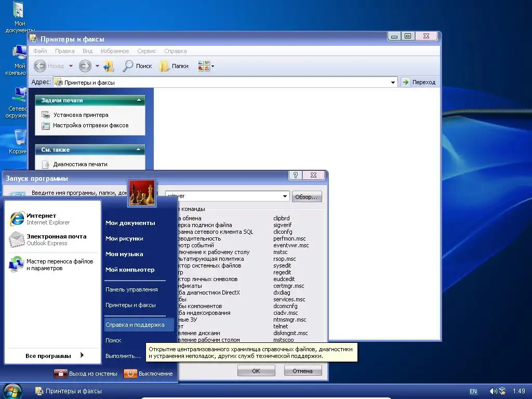Click the regedit command entry
The image size is (532, 399).
click(x=282, y=272)
